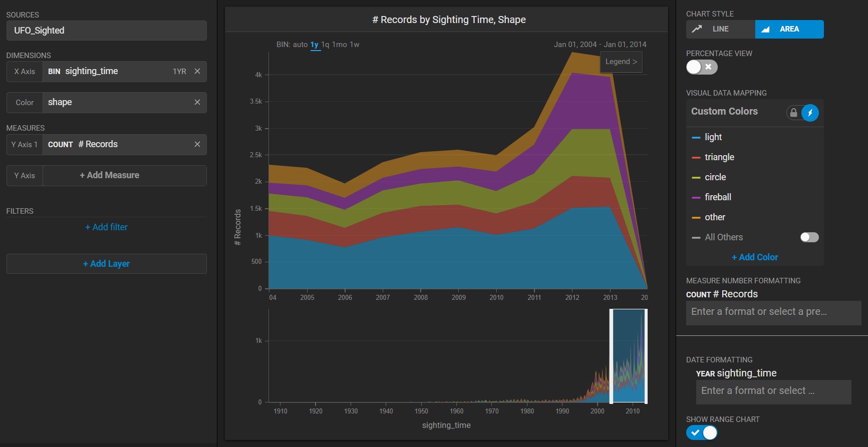Toggle the Percentage View switch
The image size is (868, 447).
click(x=701, y=67)
